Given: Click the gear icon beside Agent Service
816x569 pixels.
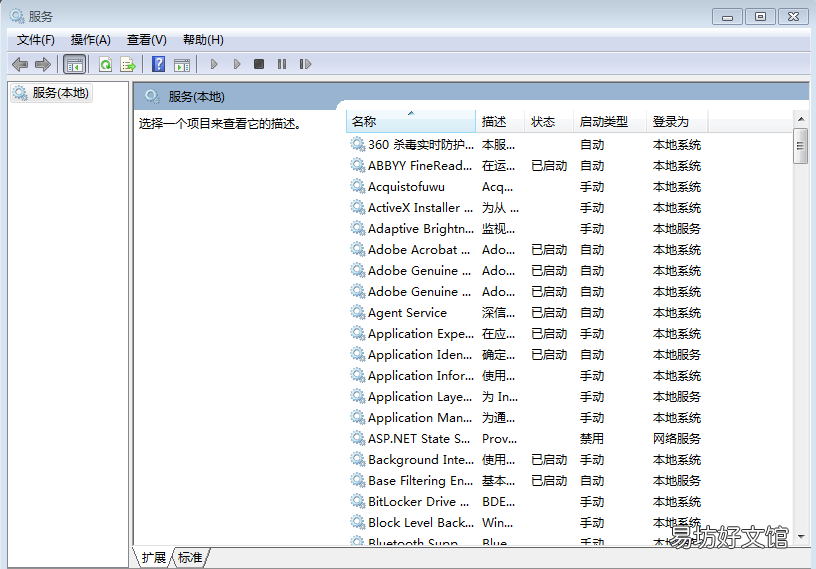Looking at the screenshot, I should [x=358, y=312].
